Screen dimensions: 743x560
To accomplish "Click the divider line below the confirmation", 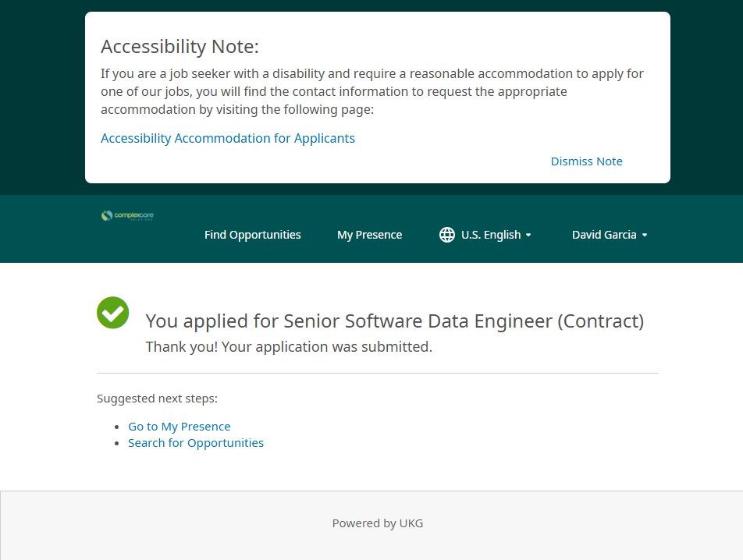I will tap(378, 374).
